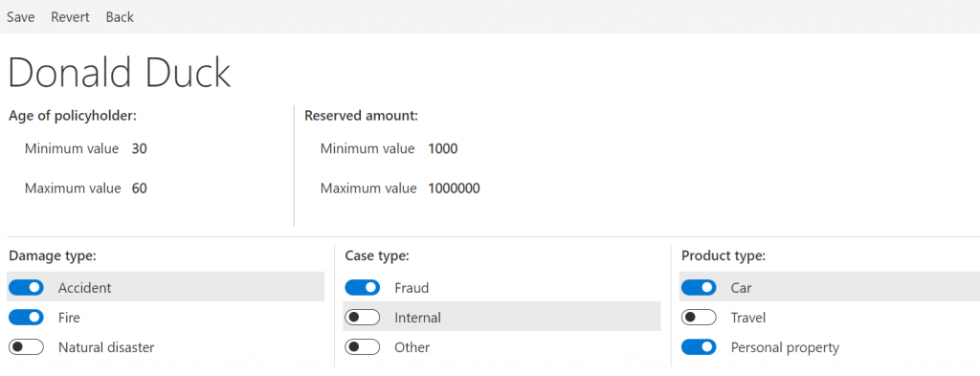Click Revert in the top bar

[70, 17]
